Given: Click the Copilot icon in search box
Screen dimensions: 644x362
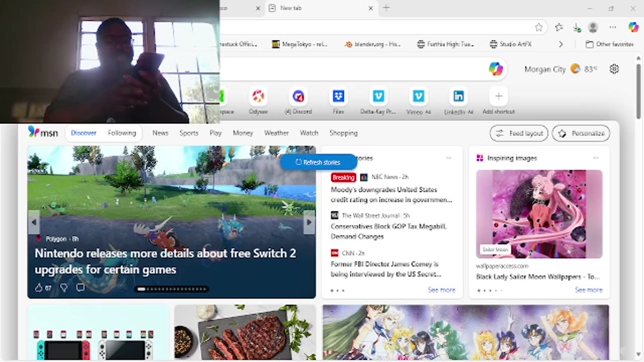Looking at the screenshot, I should (496, 69).
